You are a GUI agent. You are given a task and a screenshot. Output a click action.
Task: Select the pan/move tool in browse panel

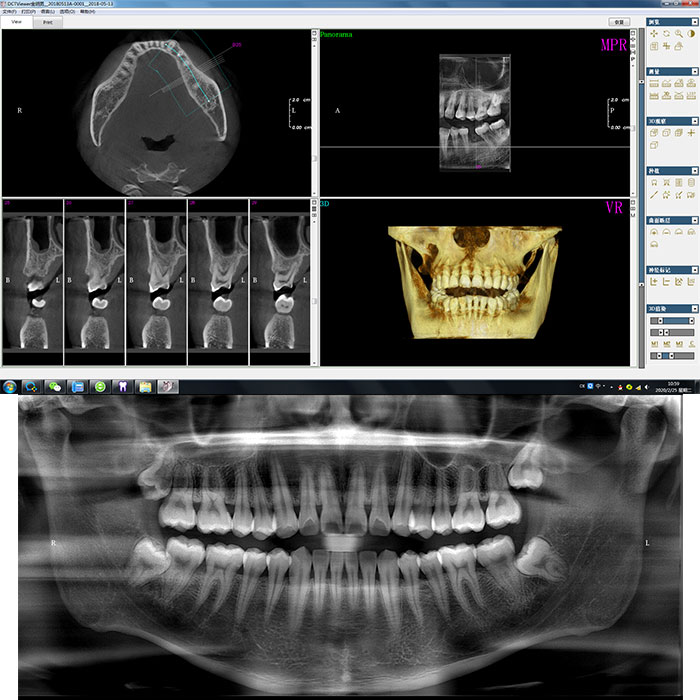coord(653,34)
